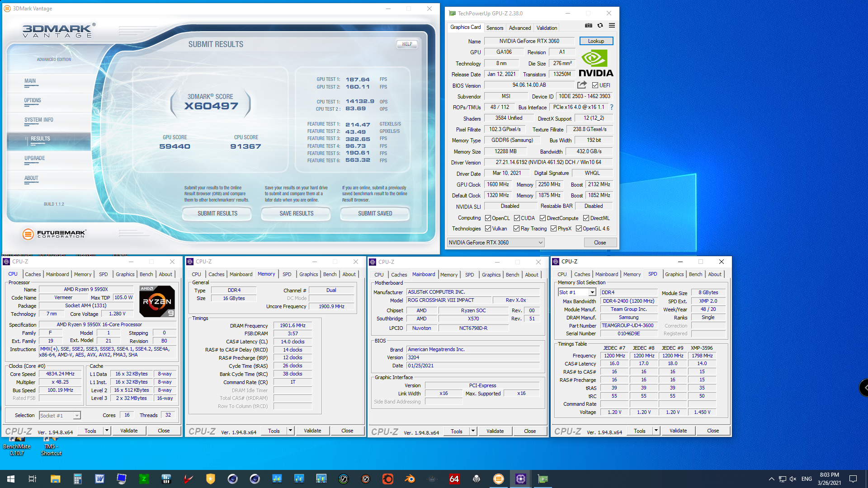Image resolution: width=868 pixels, height=488 pixels.
Task: Click Close button in GPU-Z window
Action: [x=600, y=243]
